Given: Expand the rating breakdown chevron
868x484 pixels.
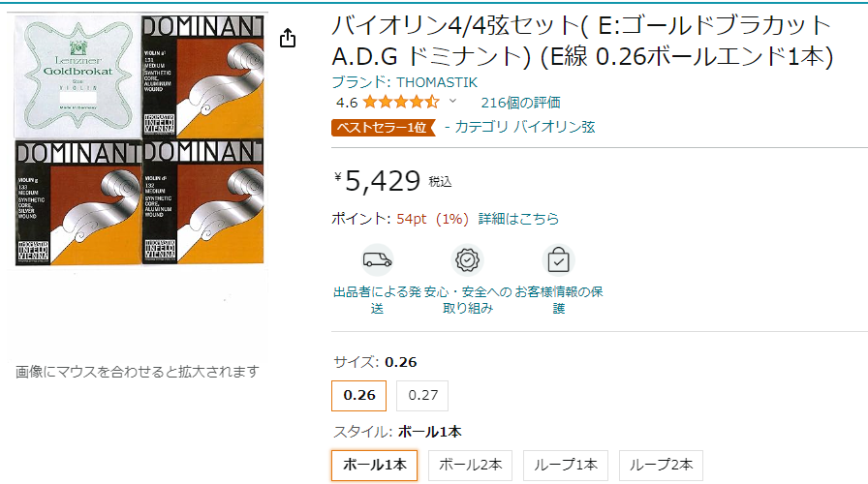Looking at the screenshot, I should (452, 102).
